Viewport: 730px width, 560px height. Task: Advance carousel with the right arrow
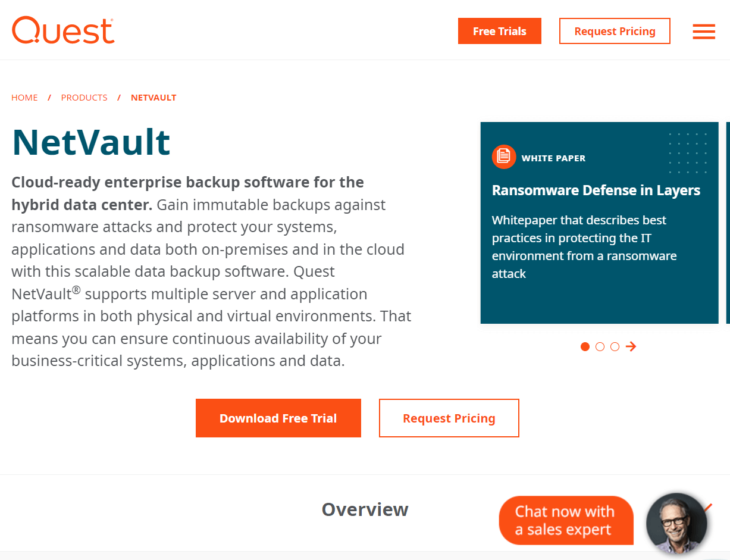tap(631, 346)
